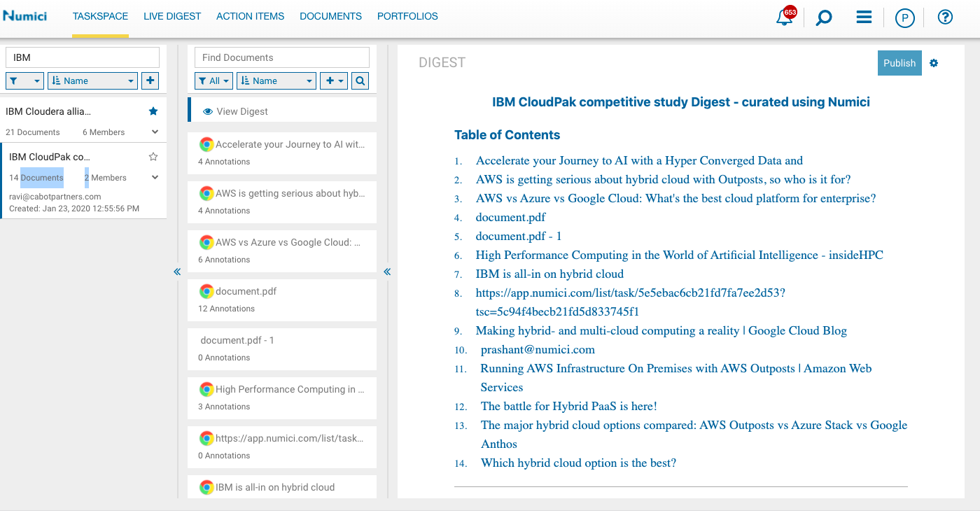Screen dimensions: 980x513
Task: Click the 2 Members count text
Action: [106, 178]
